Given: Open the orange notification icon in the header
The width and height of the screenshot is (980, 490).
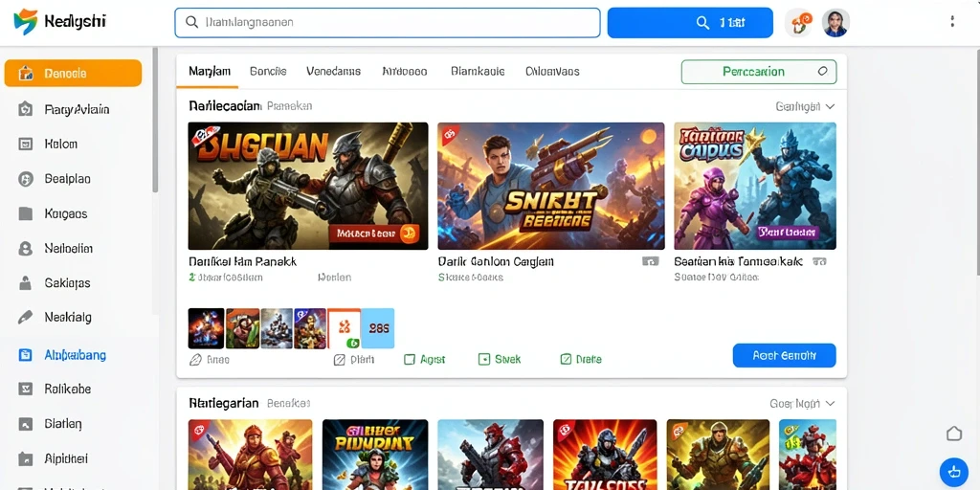Looking at the screenshot, I should coord(799,23).
